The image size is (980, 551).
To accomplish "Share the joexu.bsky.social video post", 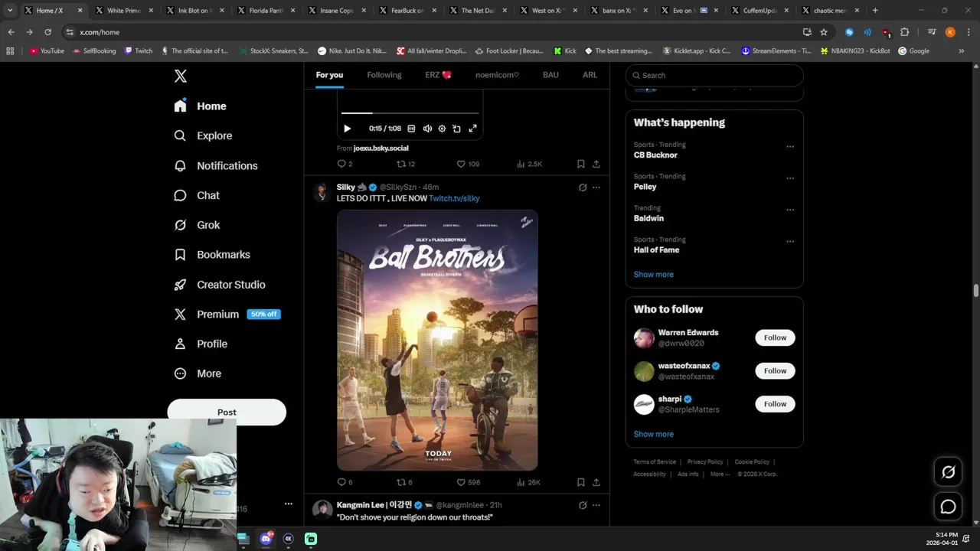I will tap(596, 164).
